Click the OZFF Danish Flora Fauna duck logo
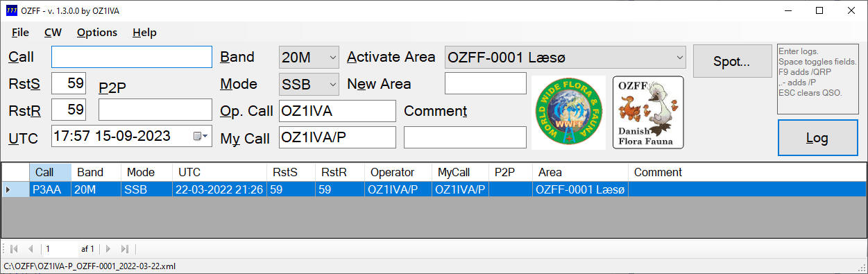Image resolution: width=868 pixels, height=274 pixels. [x=648, y=112]
